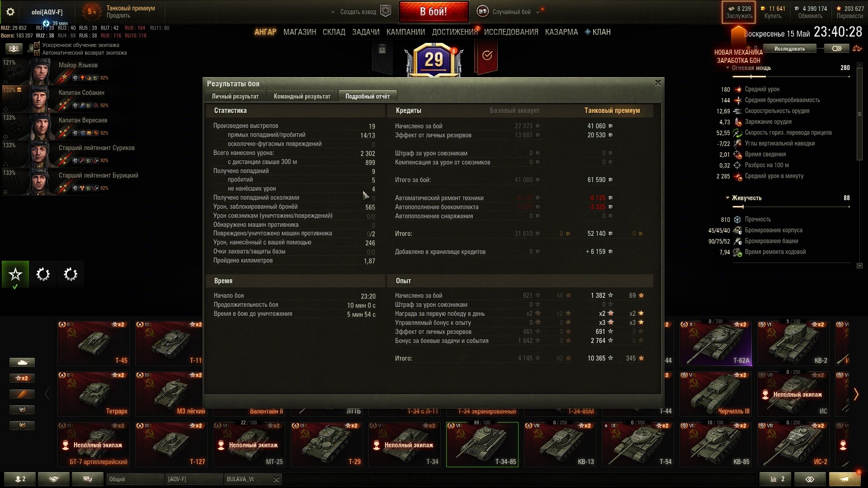The image size is (868, 488).
Task: Toggle the x2 bonus carousel filter
Action: [x=22, y=378]
